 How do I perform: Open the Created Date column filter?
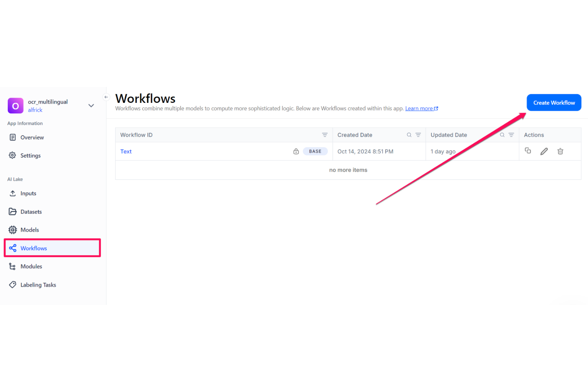click(418, 135)
